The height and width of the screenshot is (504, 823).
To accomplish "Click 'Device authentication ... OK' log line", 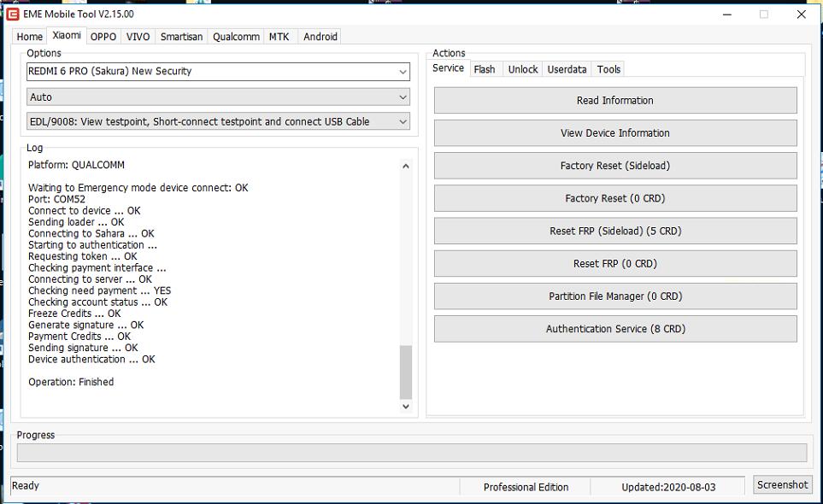I will [91, 360].
